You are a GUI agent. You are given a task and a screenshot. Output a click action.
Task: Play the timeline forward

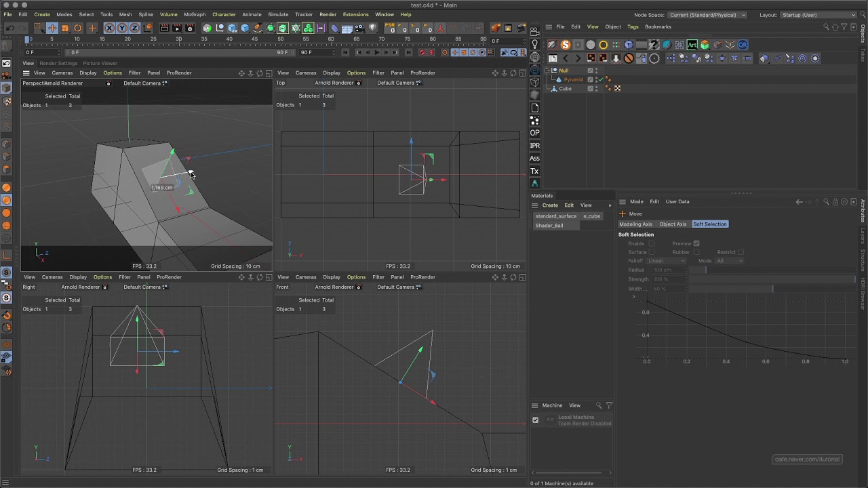pyautogui.click(x=377, y=52)
